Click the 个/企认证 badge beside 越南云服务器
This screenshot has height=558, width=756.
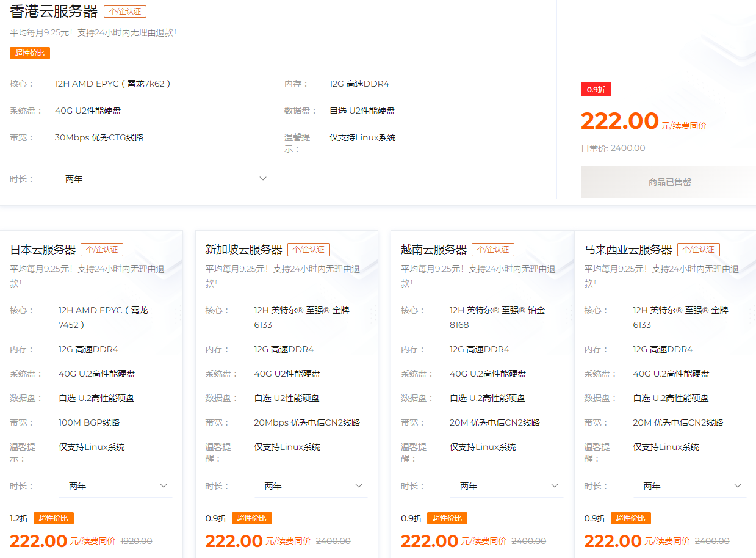[493, 249]
